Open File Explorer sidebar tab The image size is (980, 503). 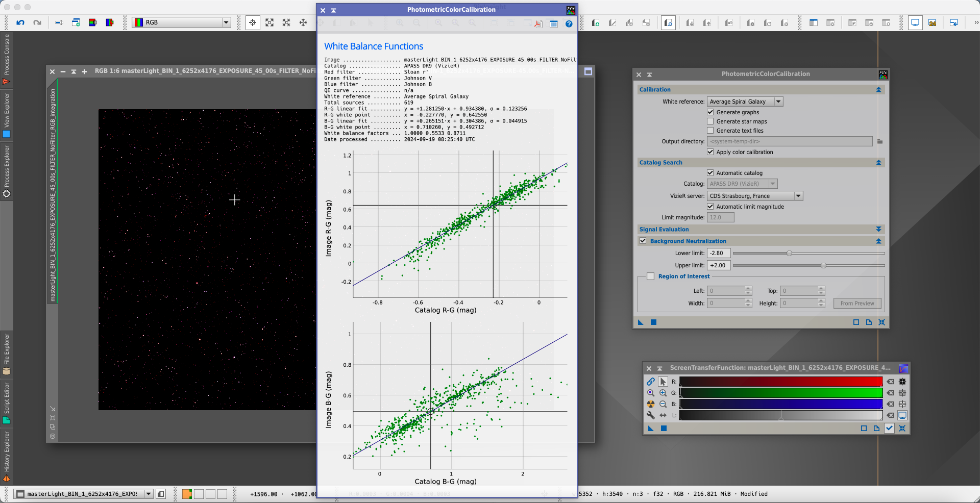pyautogui.click(x=6, y=354)
